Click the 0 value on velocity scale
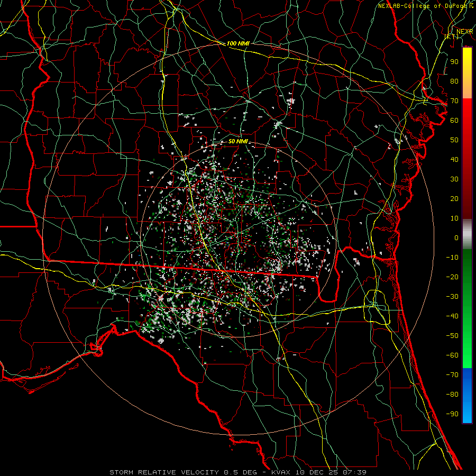 click(456, 238)
